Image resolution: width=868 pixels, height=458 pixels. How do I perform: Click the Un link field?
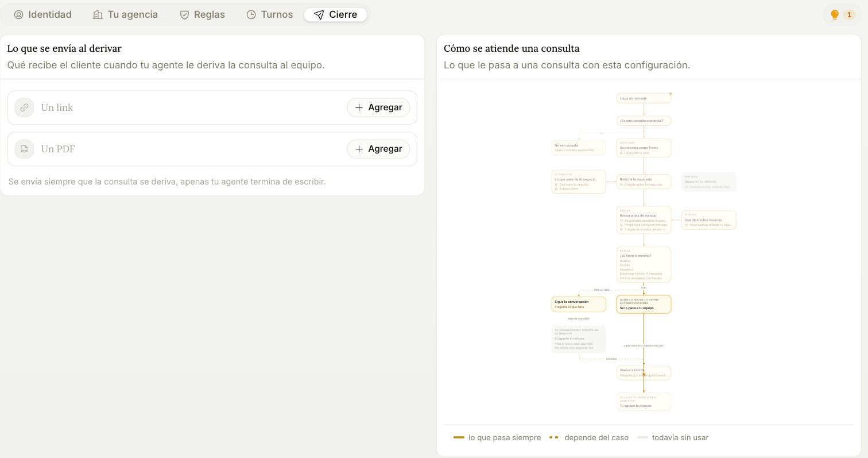click(212, 107)
